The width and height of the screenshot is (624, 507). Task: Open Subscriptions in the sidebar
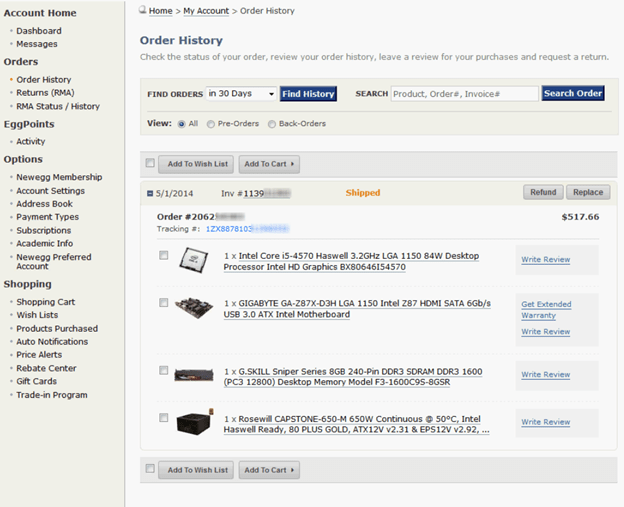tap(44, 231)
